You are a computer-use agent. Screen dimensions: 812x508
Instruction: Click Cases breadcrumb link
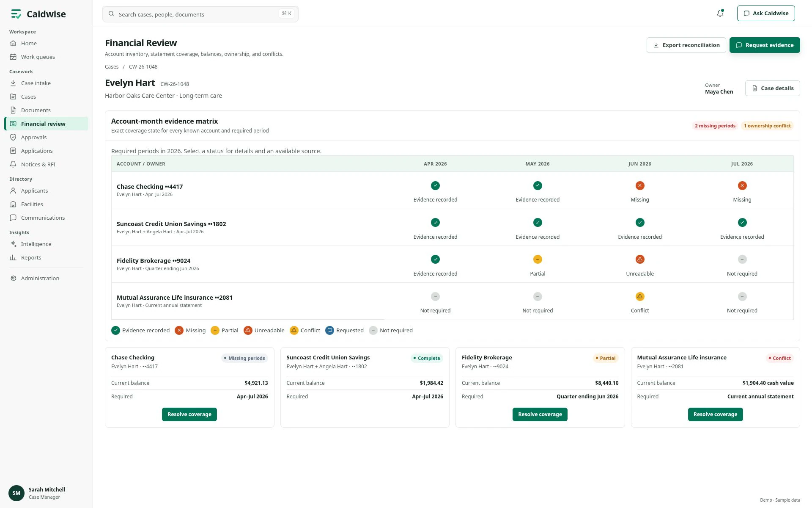click(x=112, y=66)
